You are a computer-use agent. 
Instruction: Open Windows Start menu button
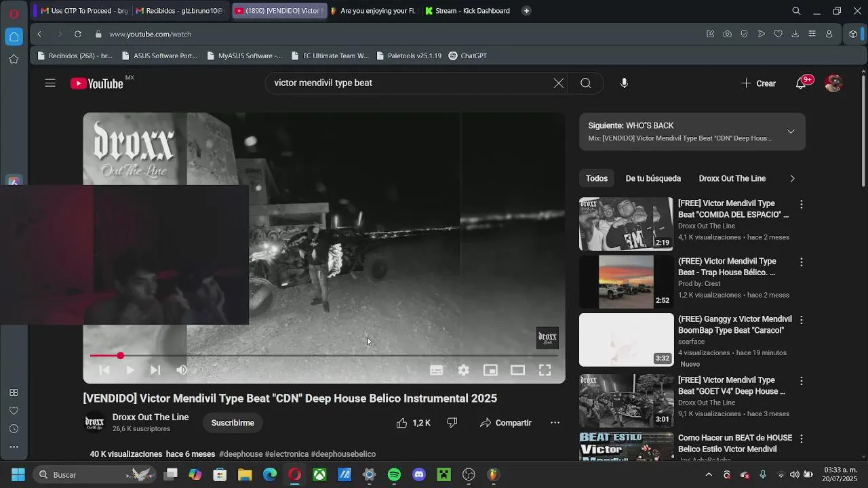pyautogui.click(x=18, y=474)
